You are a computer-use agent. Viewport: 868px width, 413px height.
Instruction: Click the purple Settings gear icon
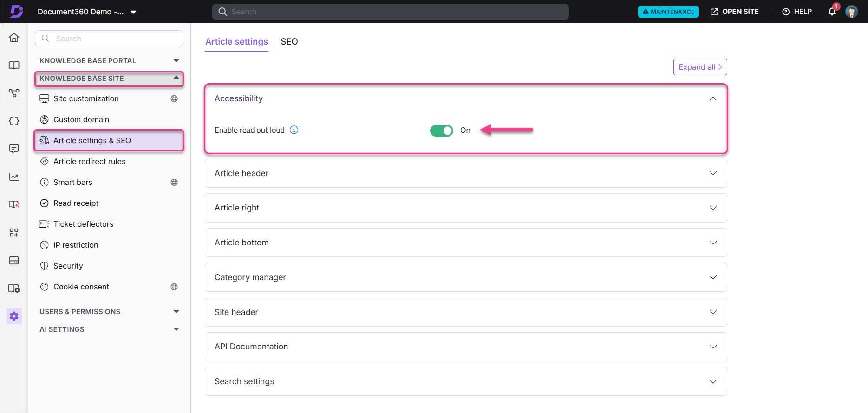[14, 316]
